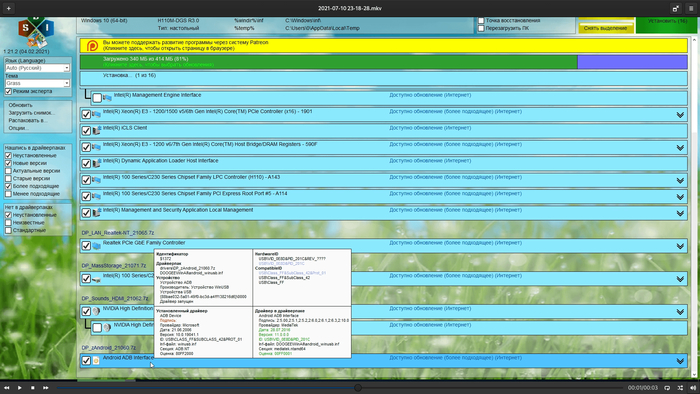Select 'Обновить' in the left menu
700x394 pixels.
click(21, 105)
